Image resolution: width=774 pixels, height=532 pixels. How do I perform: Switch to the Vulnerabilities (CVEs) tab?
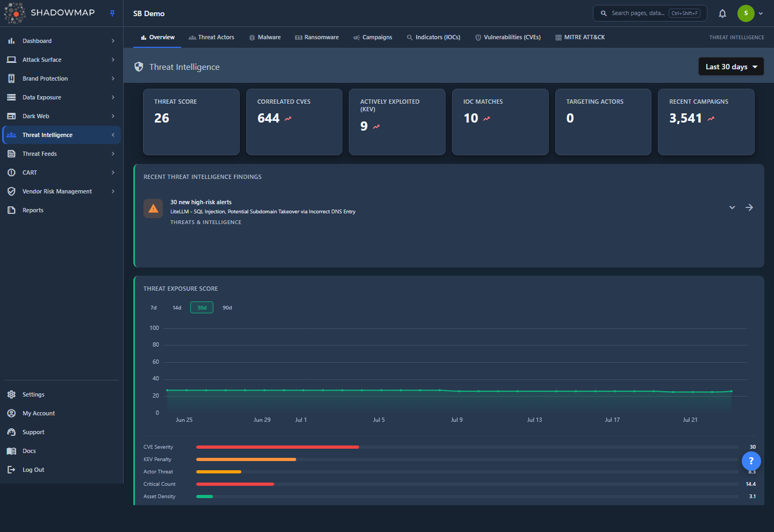tap(508, 37)
